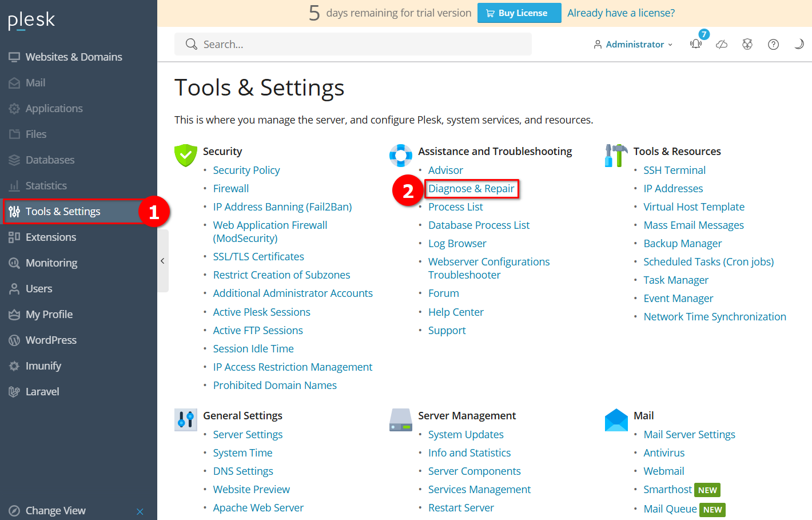Screen dimensions: 812x520
Task: Open Users in sidebar
Action: click(x=78, y=288)
